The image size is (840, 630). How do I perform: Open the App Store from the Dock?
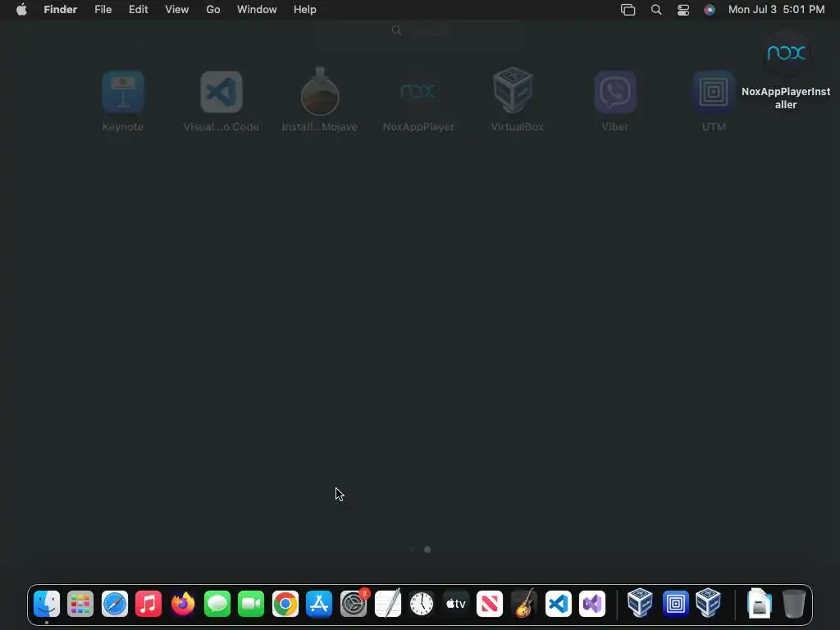tap(319, 604)
